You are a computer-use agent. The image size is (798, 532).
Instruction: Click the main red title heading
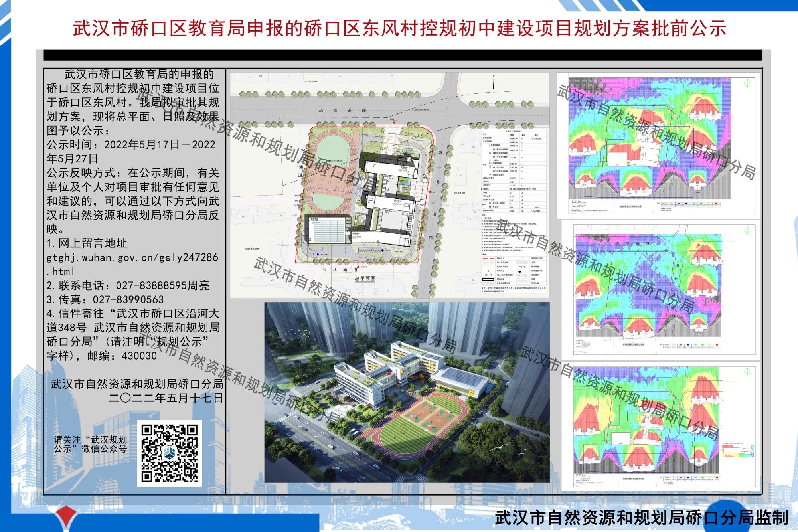pyautogui.click(x=399, y=29)
